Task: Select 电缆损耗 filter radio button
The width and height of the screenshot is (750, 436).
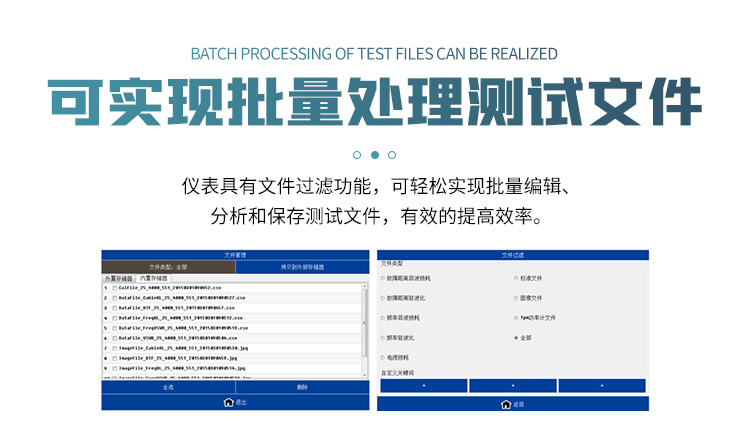Action: click(382, 357)
